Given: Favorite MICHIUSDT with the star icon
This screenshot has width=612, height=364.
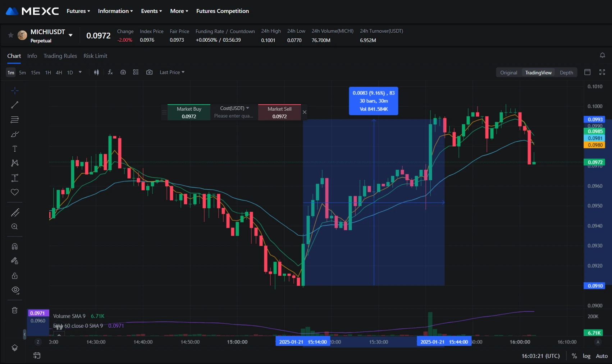Looking at the screenshot, I should [x=11, y=35].
